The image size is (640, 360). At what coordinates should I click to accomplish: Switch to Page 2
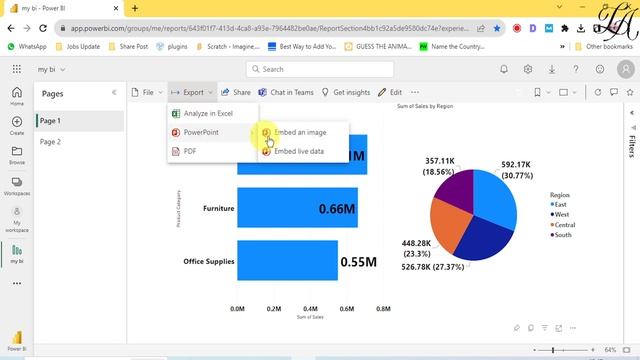50,142
